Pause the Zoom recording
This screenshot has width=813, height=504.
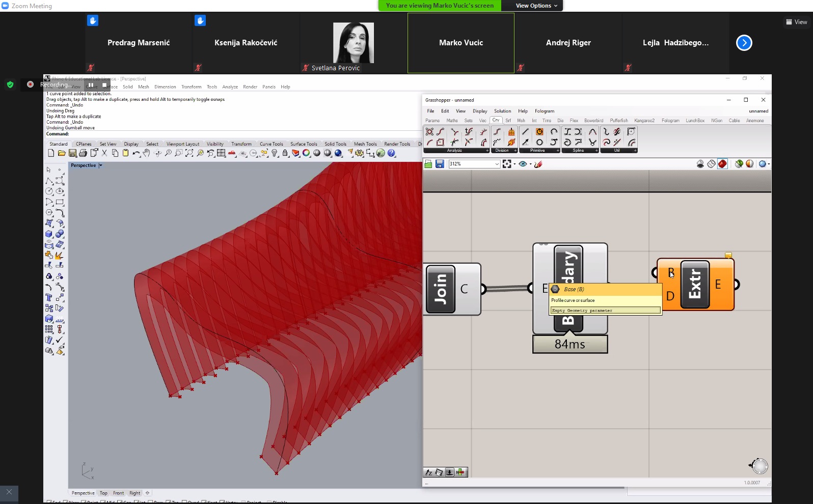(x=91, y=85)
